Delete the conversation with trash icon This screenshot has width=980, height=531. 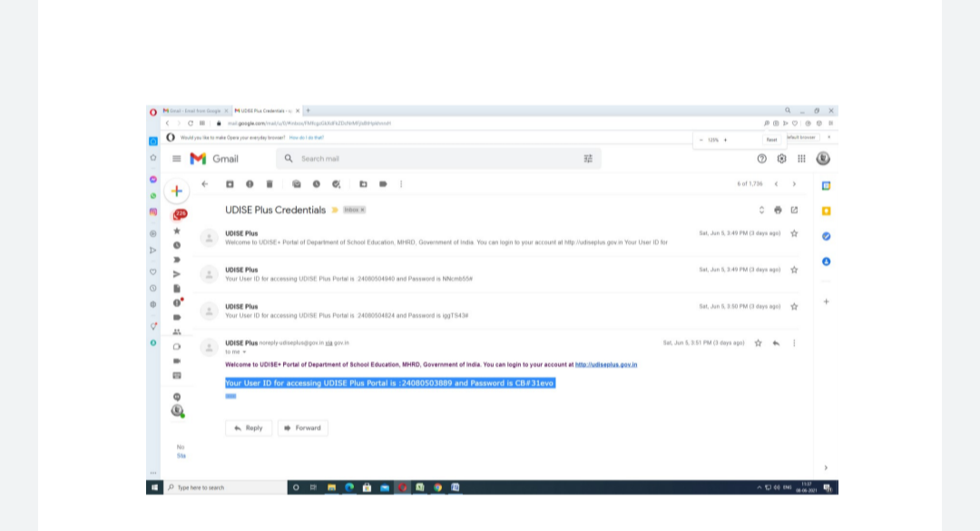[269, 184]
